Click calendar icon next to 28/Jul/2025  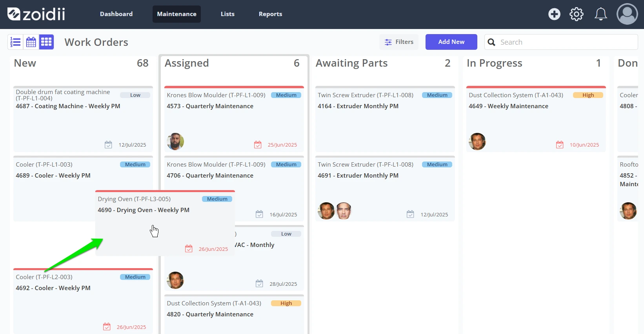pos(259,283)
